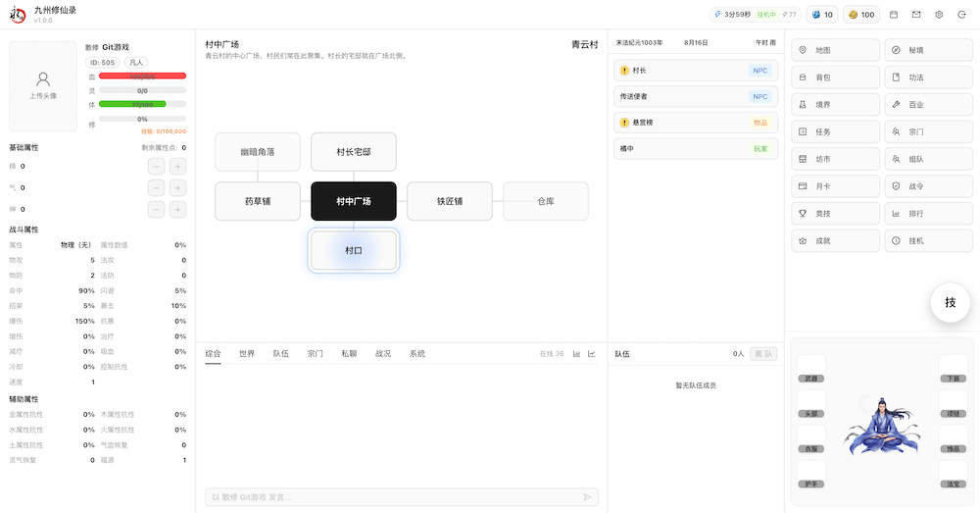The image size is (980, 513).
Task: Click the round 技 skill button
Action: click(x=950, y=303)
